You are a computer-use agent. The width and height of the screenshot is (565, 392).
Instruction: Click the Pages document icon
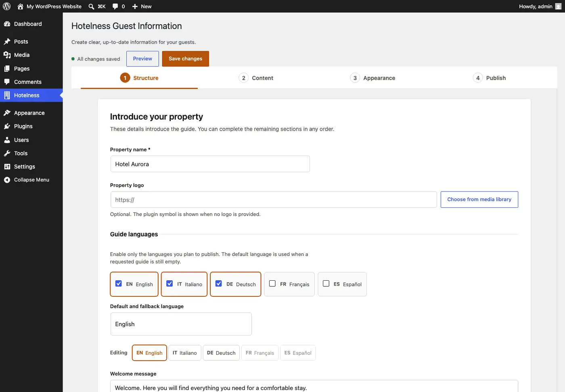pos(7,69)
